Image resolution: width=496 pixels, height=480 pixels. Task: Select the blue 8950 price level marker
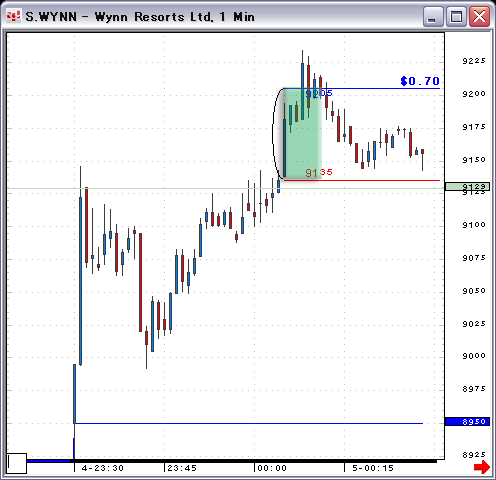(467, 422)
